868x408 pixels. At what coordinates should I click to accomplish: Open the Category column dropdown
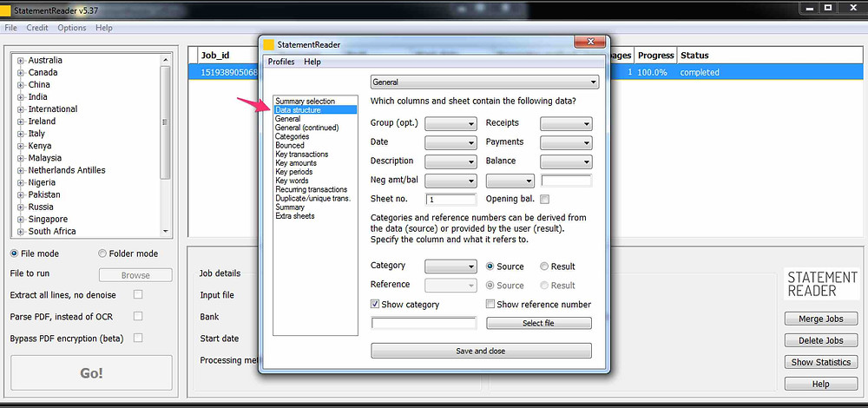[x=450, y=267]
